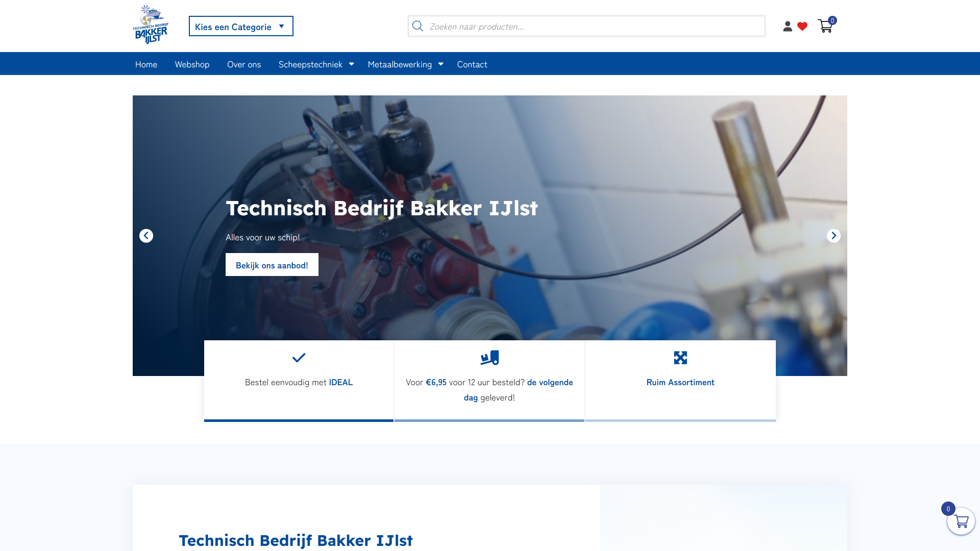980x551 pixels.
Task: Open the Over ons page
Action: (244, 64)
